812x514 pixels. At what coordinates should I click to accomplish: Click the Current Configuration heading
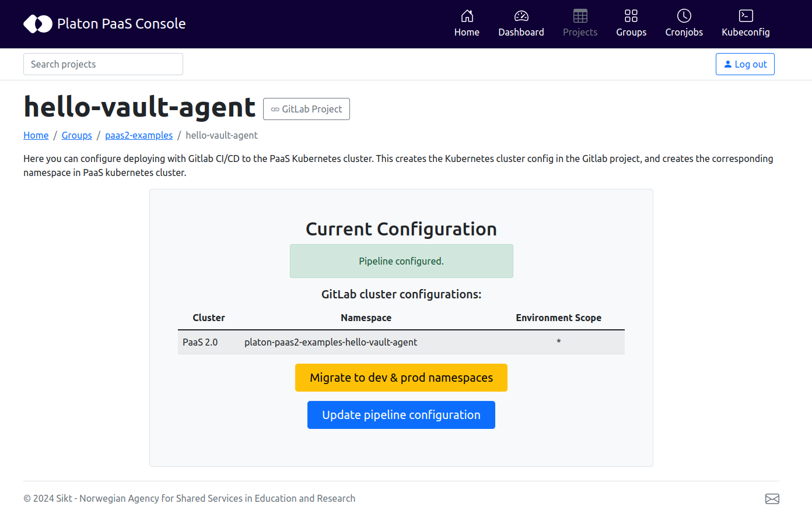(x=401, y=229)
